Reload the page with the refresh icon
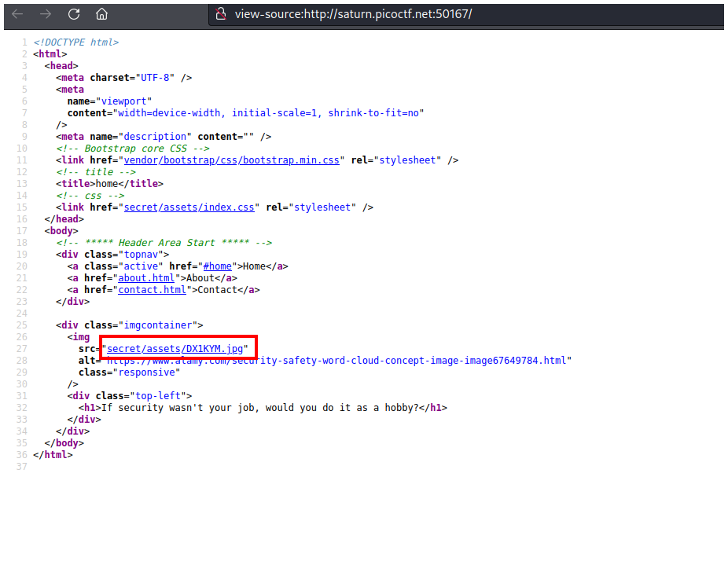 pyautogui.click(x=74, y=14)
